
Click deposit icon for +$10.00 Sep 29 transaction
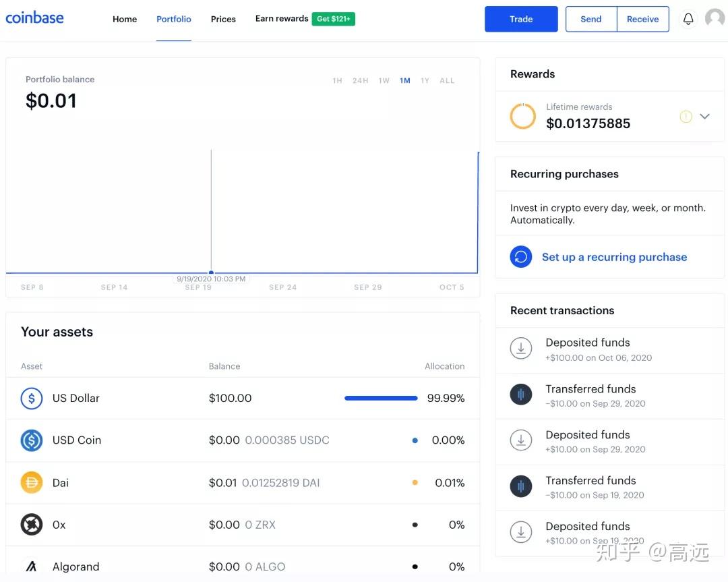click(521, 440)
